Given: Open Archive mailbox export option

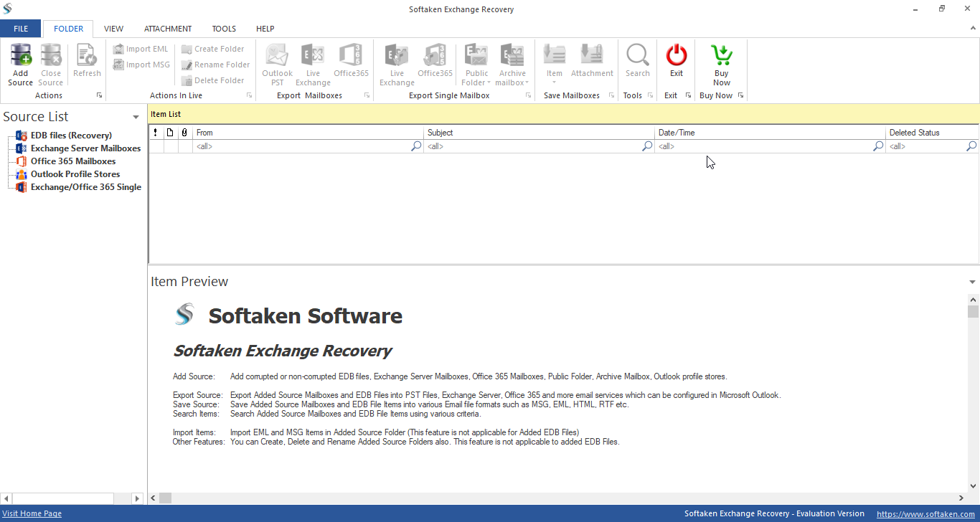Looking at the screenshot, I should pos(512,65).
